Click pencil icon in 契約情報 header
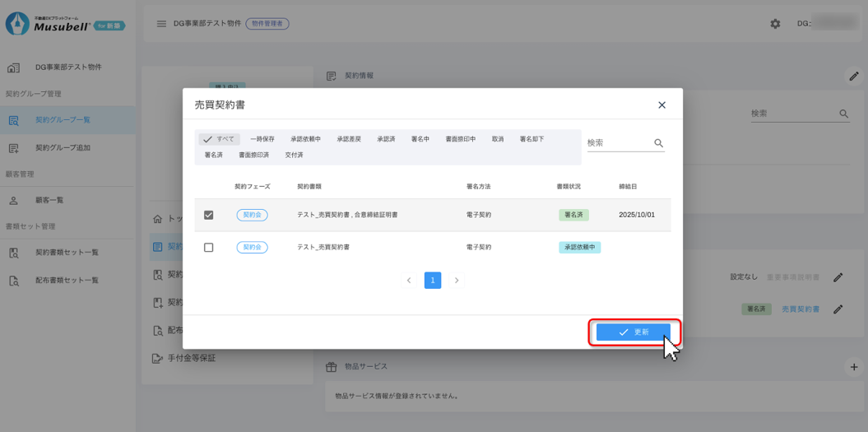 (x=854, y=77)
